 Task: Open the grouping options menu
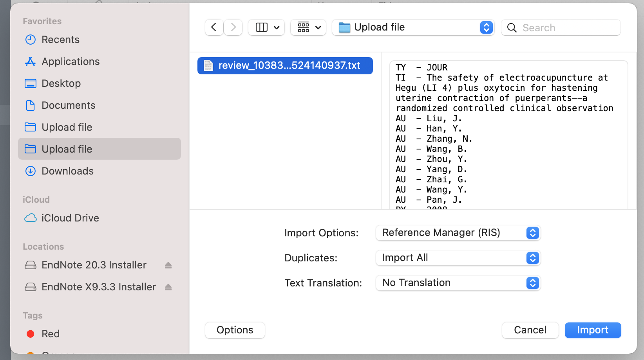click(x=308, y=27)
